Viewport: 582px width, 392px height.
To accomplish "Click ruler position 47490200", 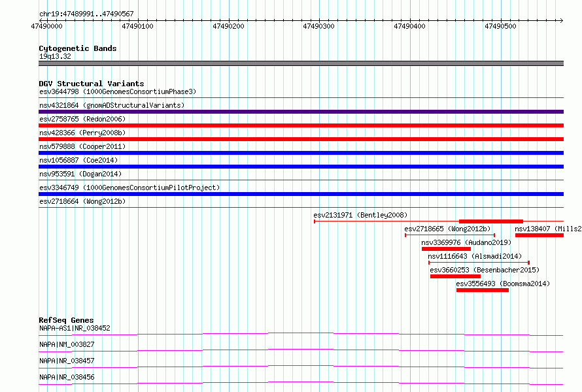I will coord(228,26).
